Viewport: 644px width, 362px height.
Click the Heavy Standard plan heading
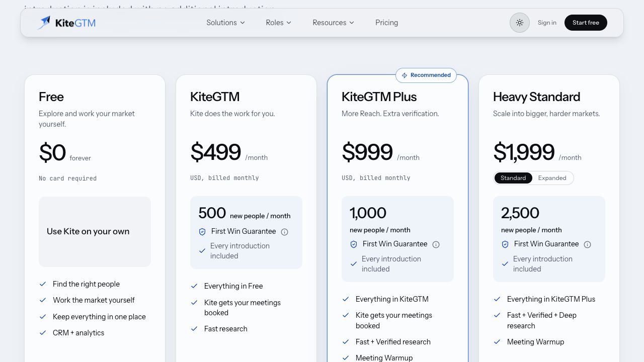coord(536,97)
